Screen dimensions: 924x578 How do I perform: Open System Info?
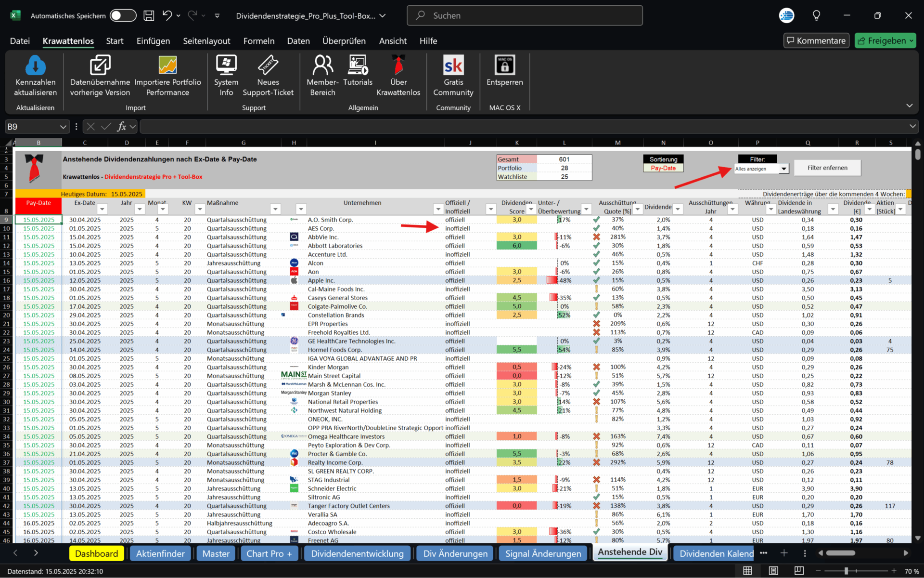[226, 76]
